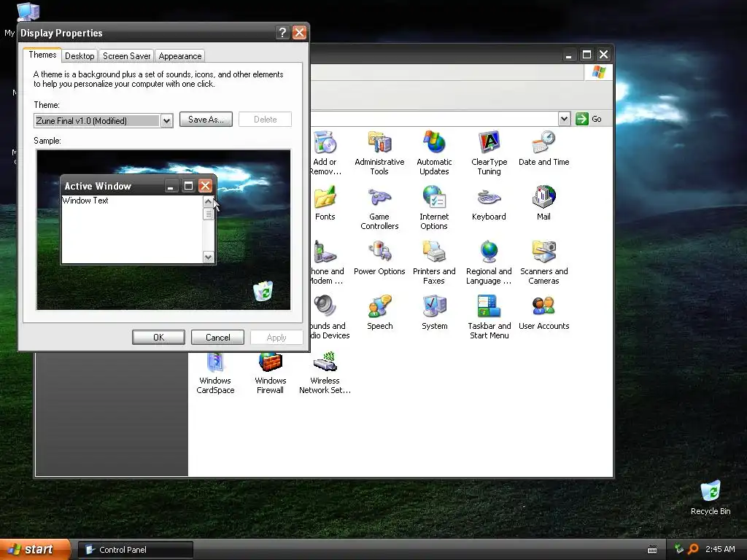Viewport: 747px width, 560px height.
Task: Click the network tray icon
Action: point(679,549)
